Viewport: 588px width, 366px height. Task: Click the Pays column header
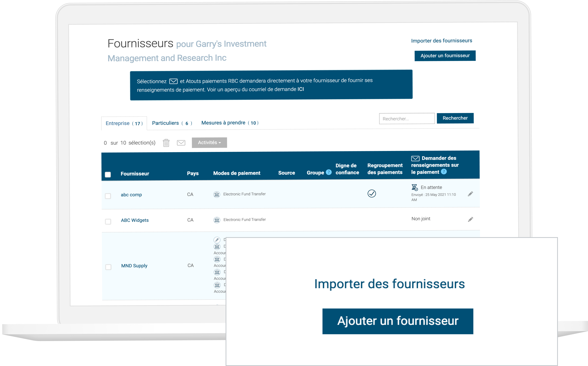[193, 173]
